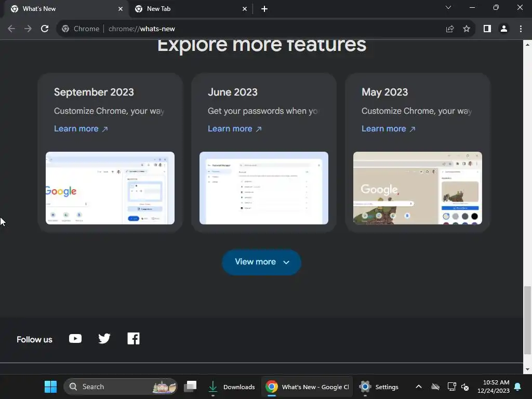The width and height of the screenshot is (532, 399).
Task: Click the forward navigation arrow
Action: [x=28, y=29]
